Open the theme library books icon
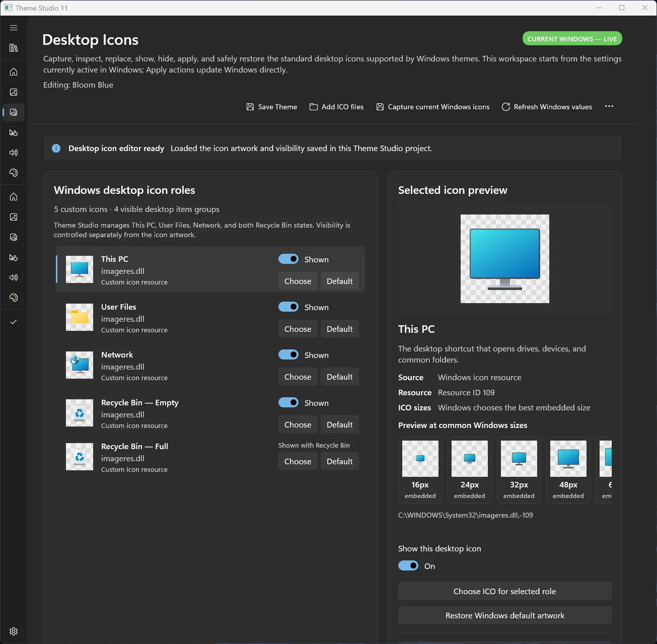 14,48
